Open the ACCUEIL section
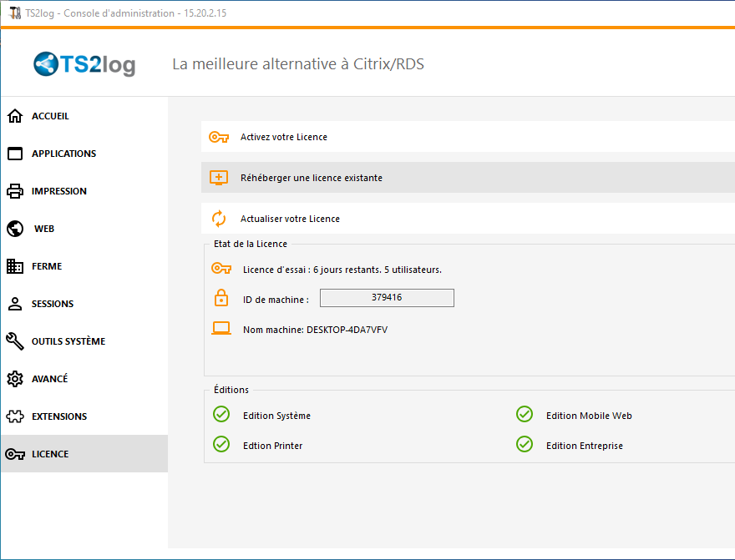Image resolution: width=735 pixels, height=560 pixels. click(84, 116)
